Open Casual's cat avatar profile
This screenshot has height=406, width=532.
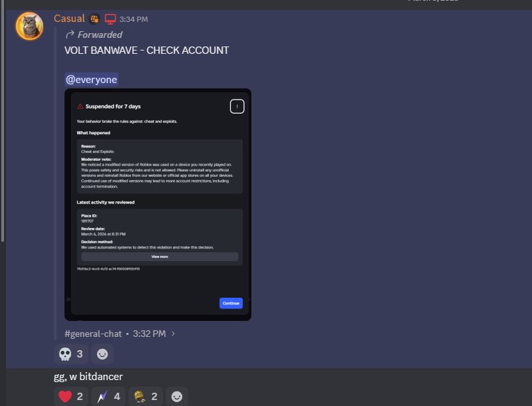click(29, 26)
